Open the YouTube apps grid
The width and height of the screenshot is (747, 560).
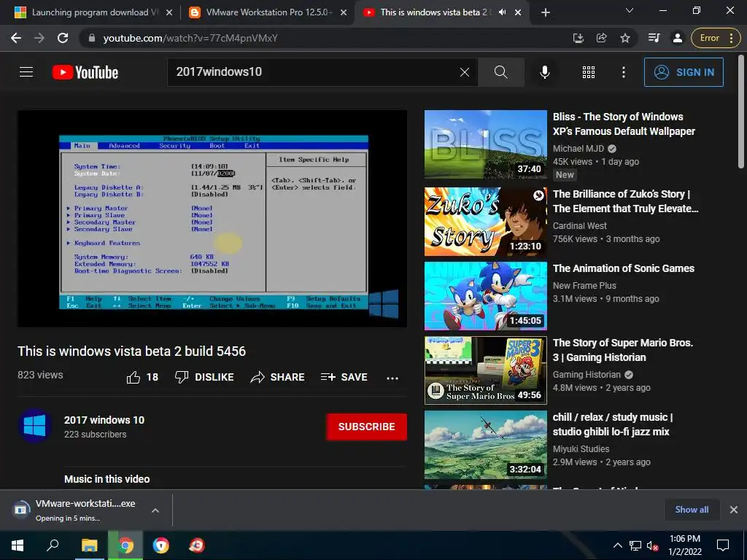coord(589,72)
